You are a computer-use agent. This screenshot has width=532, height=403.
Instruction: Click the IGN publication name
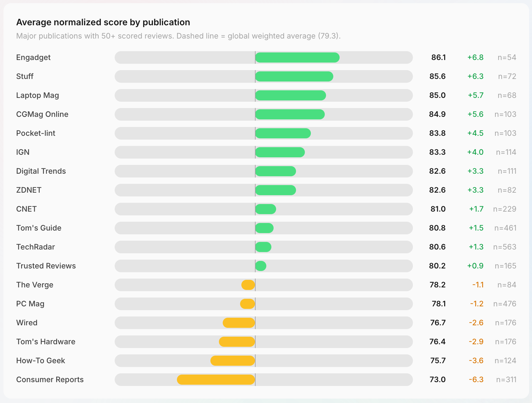pos(23,152)
